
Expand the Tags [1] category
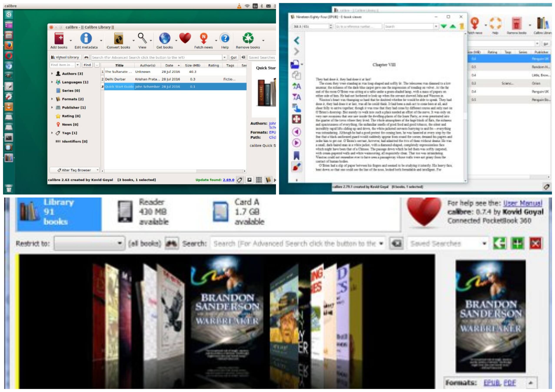point(52,133)
